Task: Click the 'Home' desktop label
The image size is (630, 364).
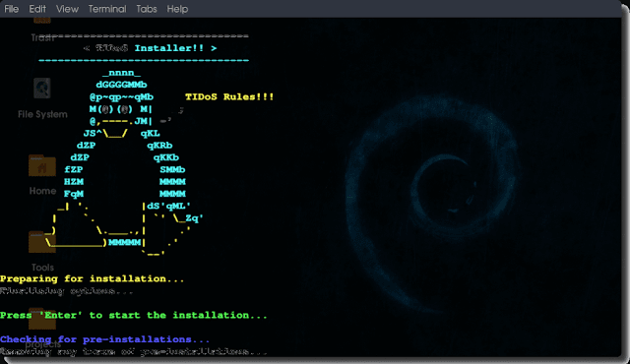Action: (x=42, y=191)
